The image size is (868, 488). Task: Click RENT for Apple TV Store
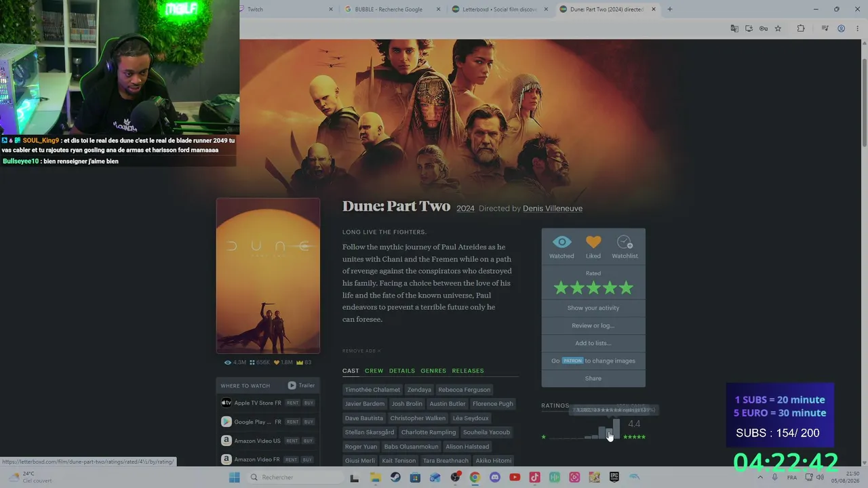click(x=292, y=403)
